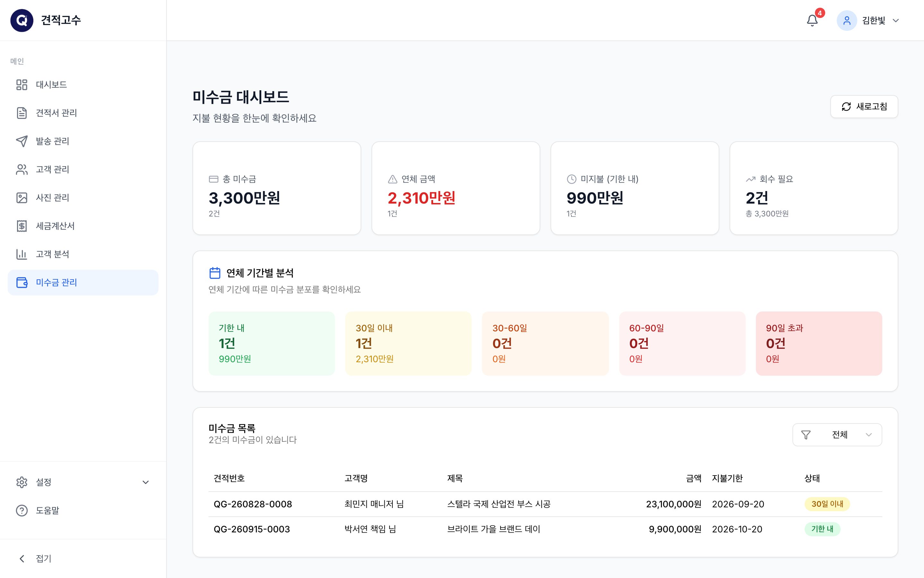The image size is (924, 578).
Task: Click the 미수금 관리 wallet icon
Action: (x=22, y=283)
